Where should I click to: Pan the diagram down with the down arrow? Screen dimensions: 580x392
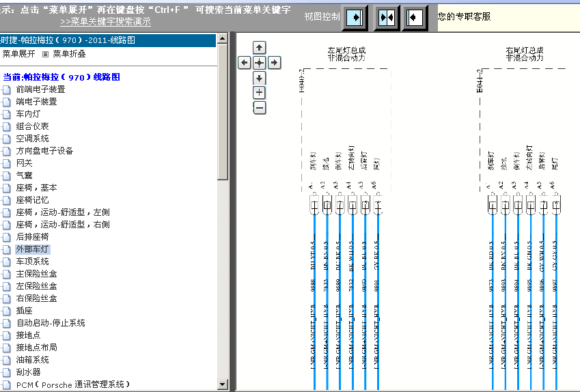[x=260, y=78]
